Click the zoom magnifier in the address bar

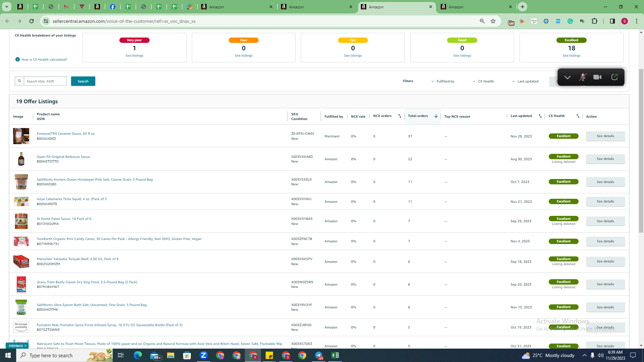point(482,21)
